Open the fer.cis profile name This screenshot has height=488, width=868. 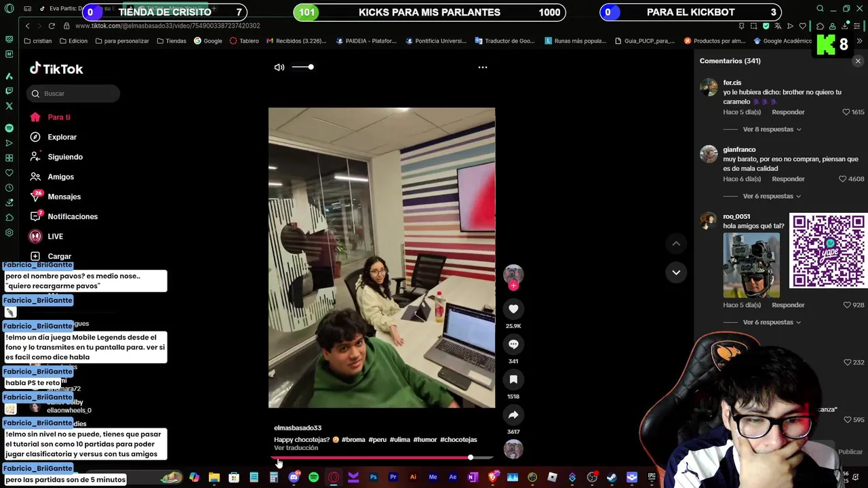tap(732, 83)
